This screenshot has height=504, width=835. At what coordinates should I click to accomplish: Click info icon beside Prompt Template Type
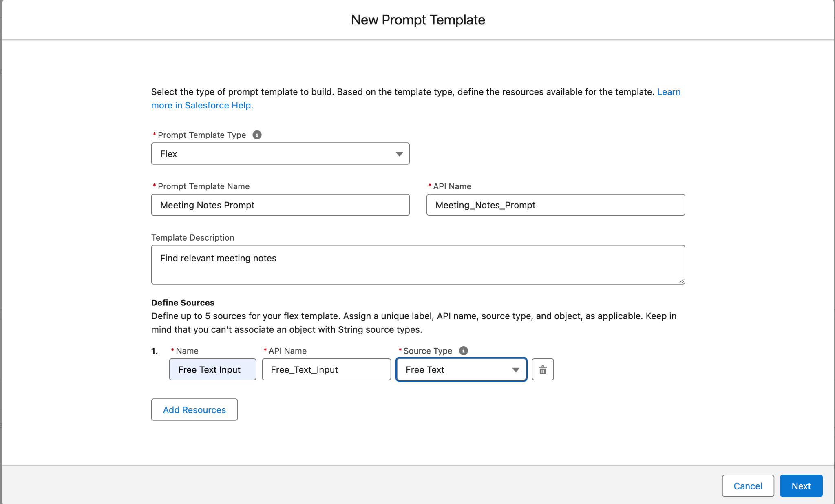pyautogui.click(x=257, y=135)
